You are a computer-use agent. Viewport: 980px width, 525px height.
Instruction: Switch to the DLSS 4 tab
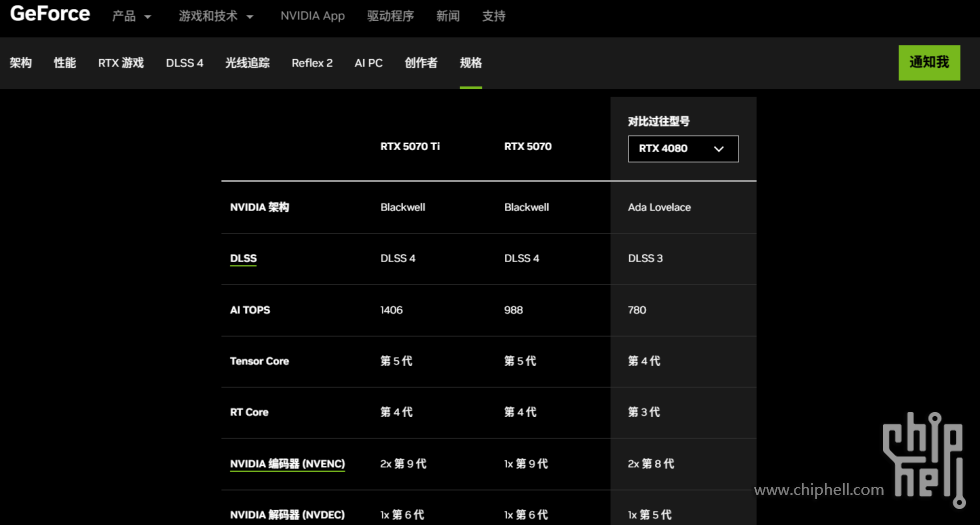click(184, 62)
